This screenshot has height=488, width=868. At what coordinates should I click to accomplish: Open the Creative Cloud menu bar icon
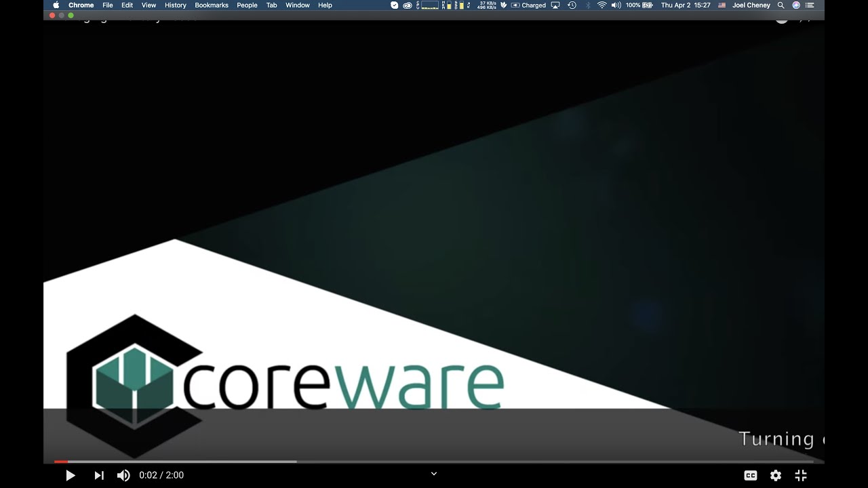click(x=408, y=5)
